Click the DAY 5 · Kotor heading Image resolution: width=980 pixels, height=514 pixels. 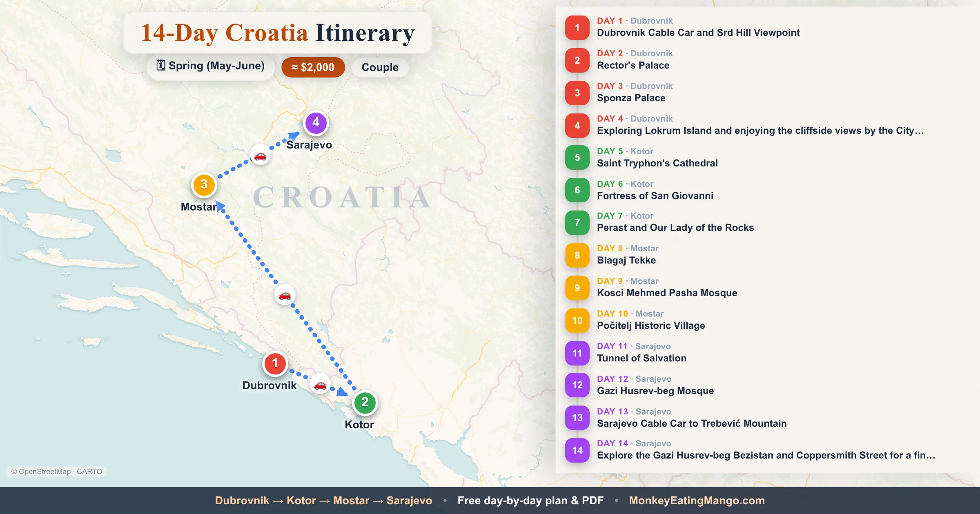[625, 151]
